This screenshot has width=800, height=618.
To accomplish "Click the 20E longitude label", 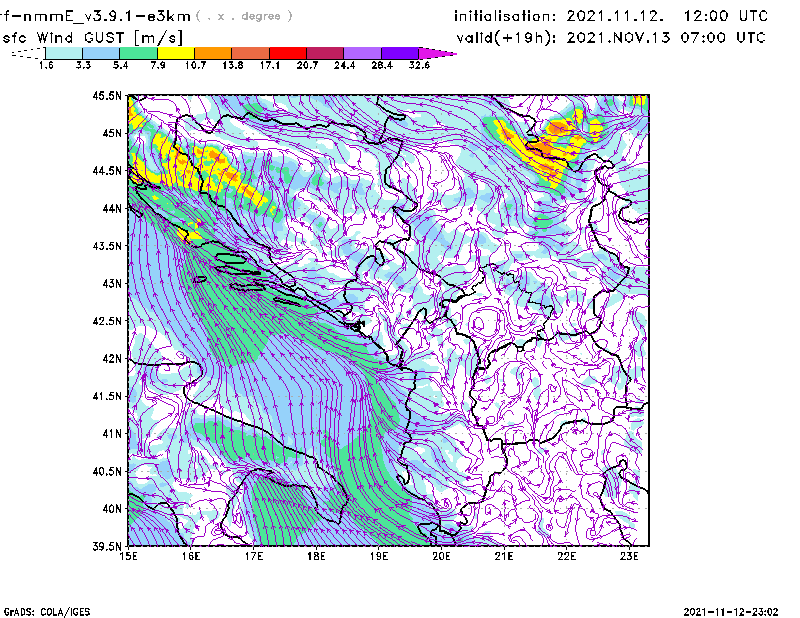I will click(x=441, y=556).
